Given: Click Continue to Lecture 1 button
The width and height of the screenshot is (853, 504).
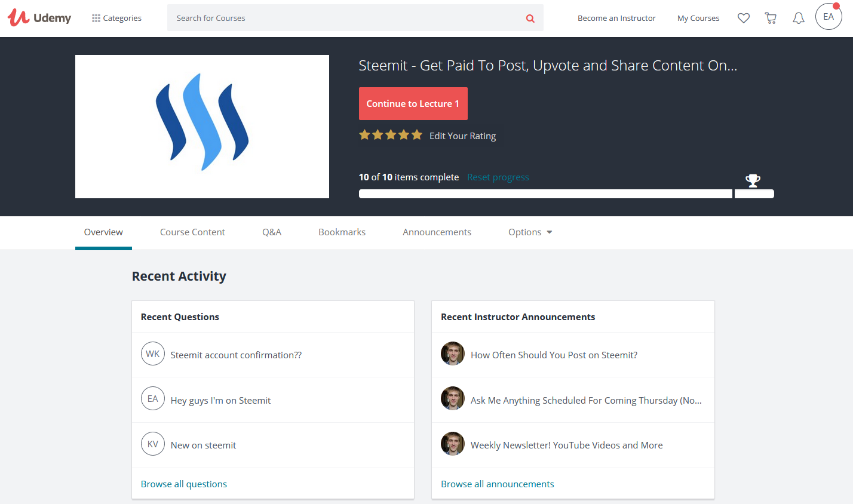Looking at the screenshot, I should coord(413,103).
